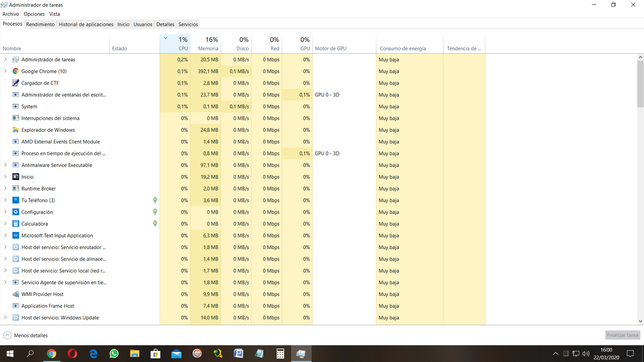
Task: Expand the Microsoft Text Input Application row
Action: click(6, 235)
